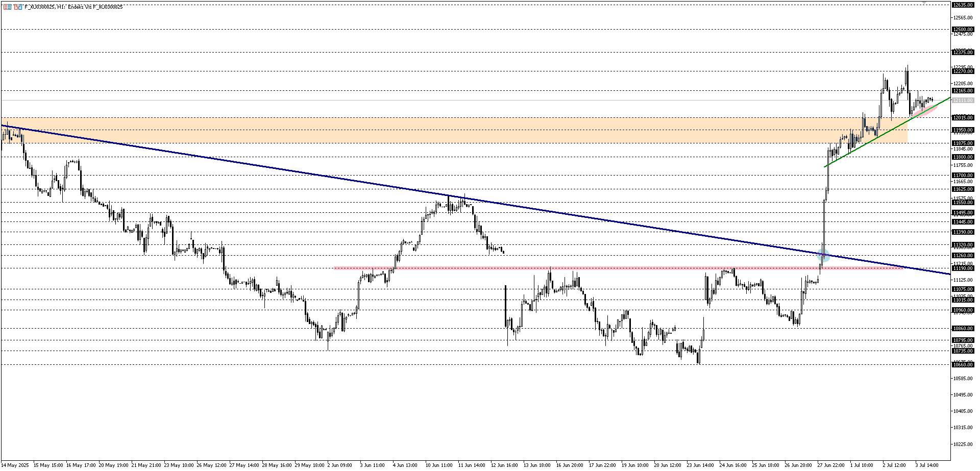
Task: Click the 20 May 19:00 time axis label
Action: [x=113, y=465]
